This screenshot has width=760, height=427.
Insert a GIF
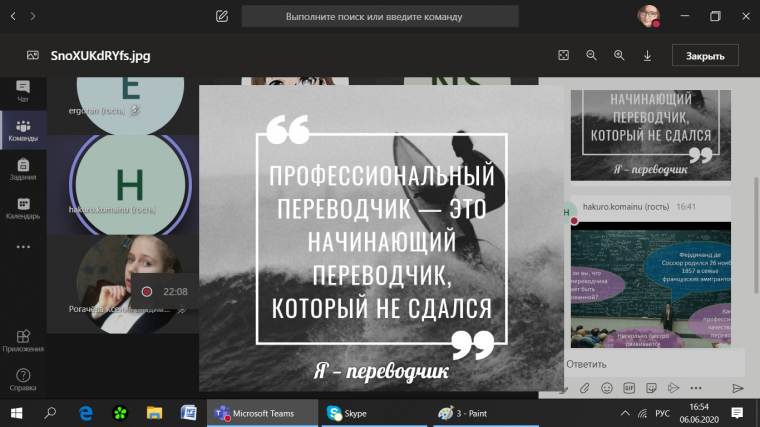click(629, 388)
